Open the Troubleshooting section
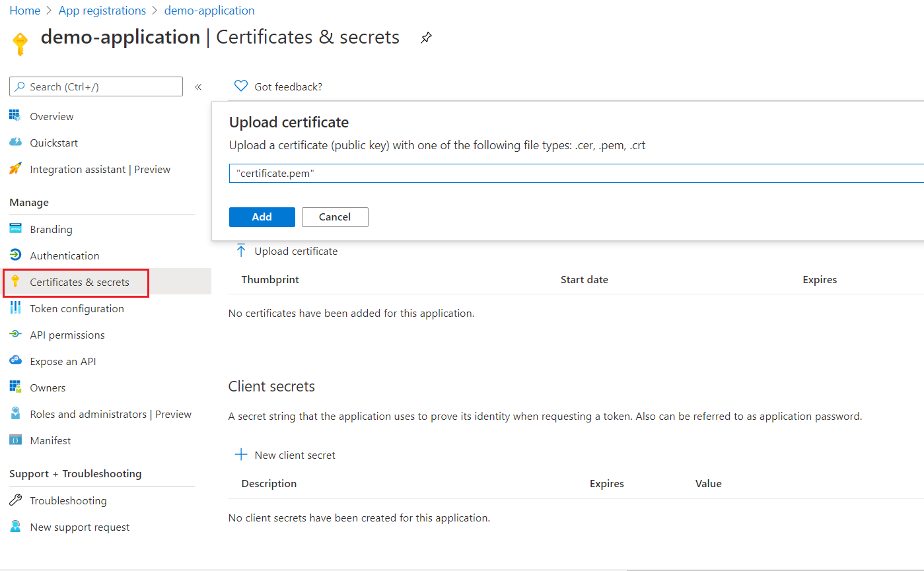 click(67, 500)
